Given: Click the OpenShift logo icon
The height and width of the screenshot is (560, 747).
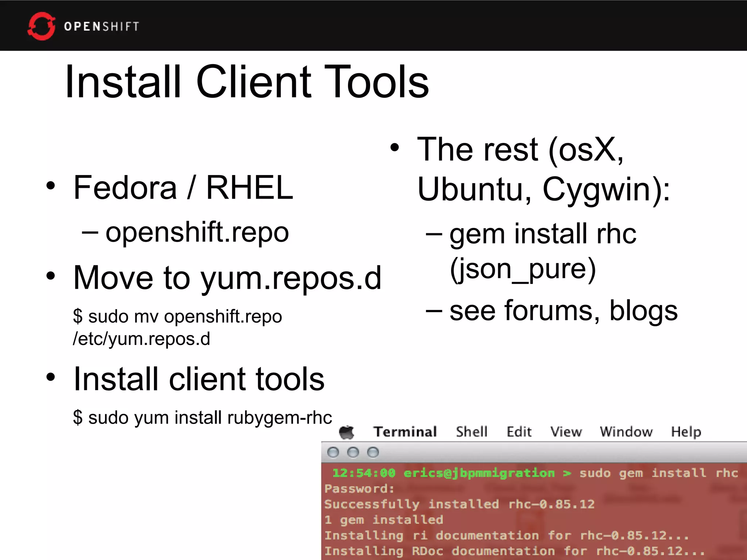Looking at the screenshot, I should coord(42,26).
